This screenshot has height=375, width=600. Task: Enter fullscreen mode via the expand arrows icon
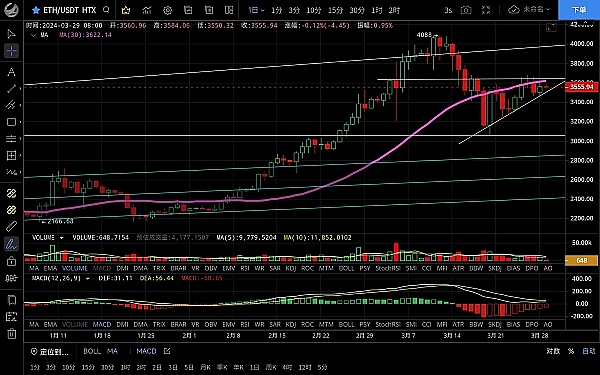[486, 10]
